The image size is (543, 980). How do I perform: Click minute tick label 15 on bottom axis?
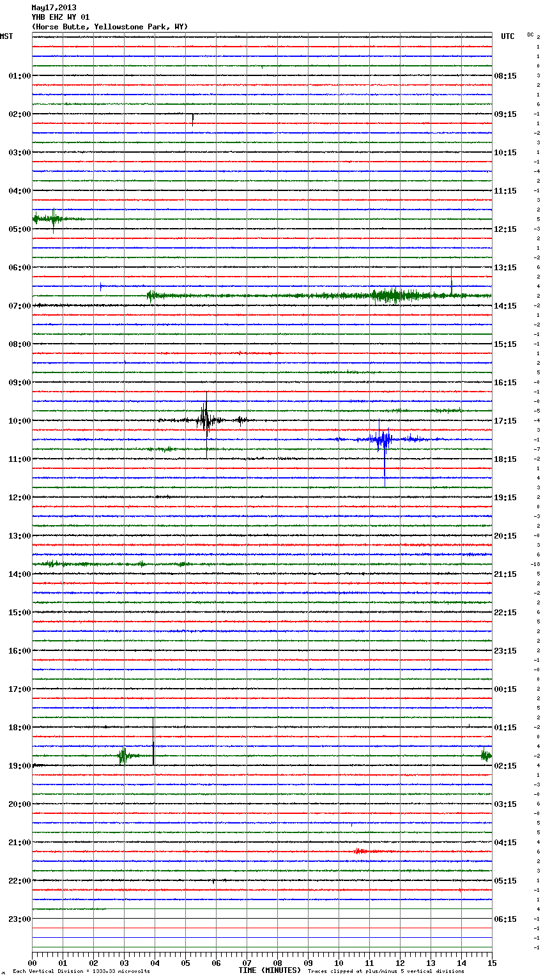click(492, 963)
